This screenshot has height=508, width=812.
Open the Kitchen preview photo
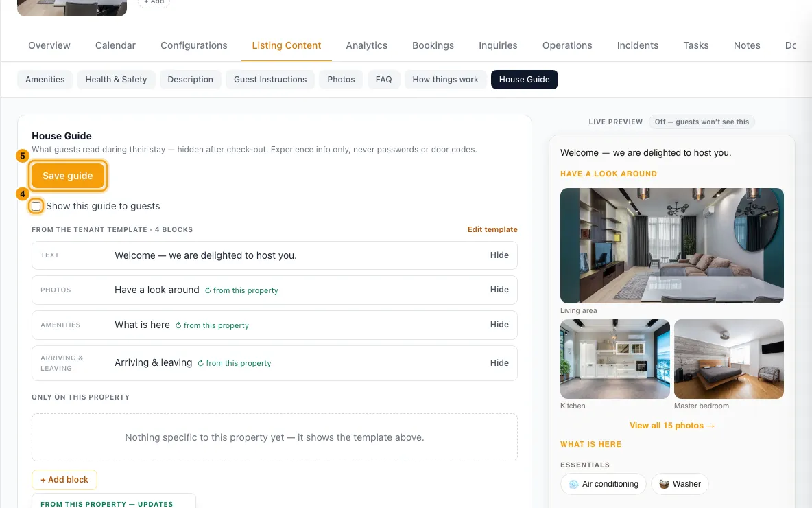(x=614, y=359)
